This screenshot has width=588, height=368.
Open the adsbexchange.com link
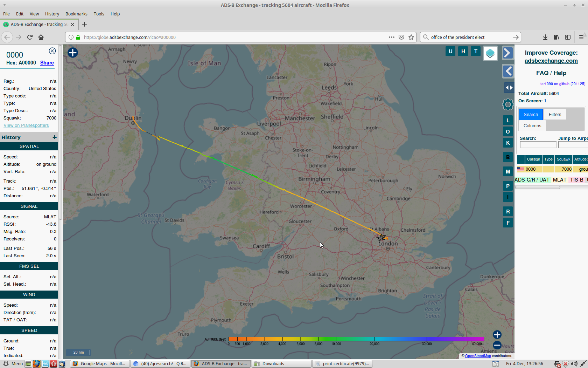pyautogui.click(x=551, y=61)
